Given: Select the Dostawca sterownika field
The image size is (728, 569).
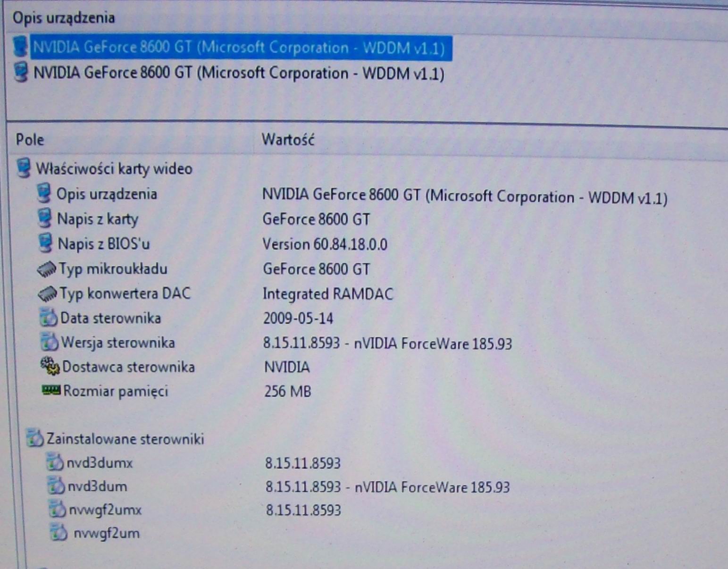Looking at the screenshot, I should (x=128, y=367).
